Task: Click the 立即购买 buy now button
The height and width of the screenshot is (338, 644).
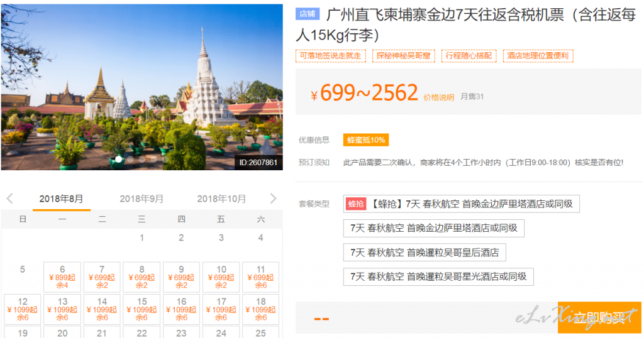Action: (x=599, y=318)
